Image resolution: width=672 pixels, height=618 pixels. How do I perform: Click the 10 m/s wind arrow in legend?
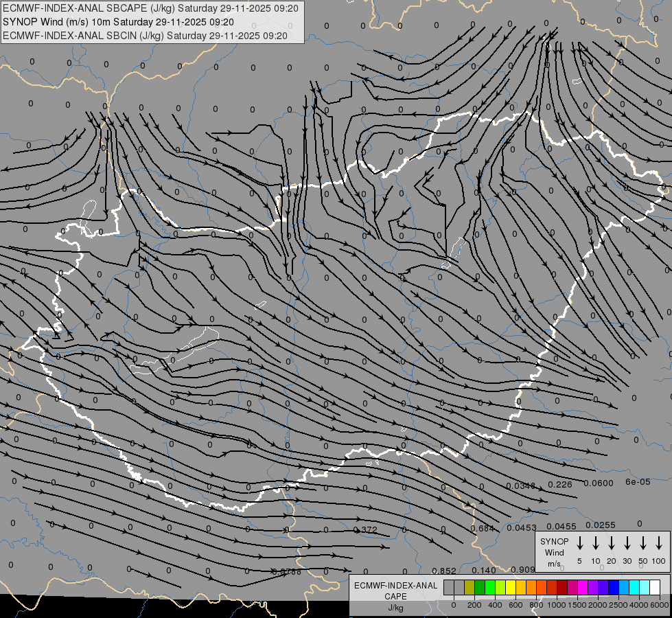click(x=595, y=542)
